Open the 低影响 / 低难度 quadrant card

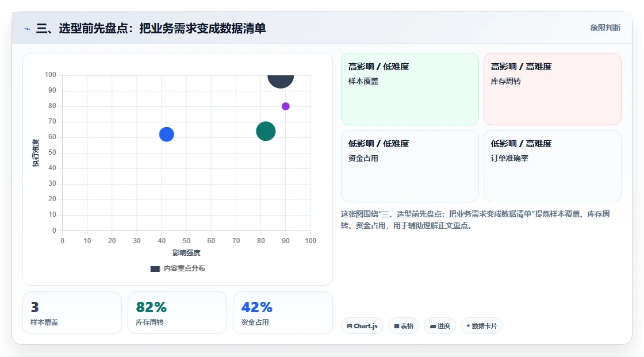(410, 166)
